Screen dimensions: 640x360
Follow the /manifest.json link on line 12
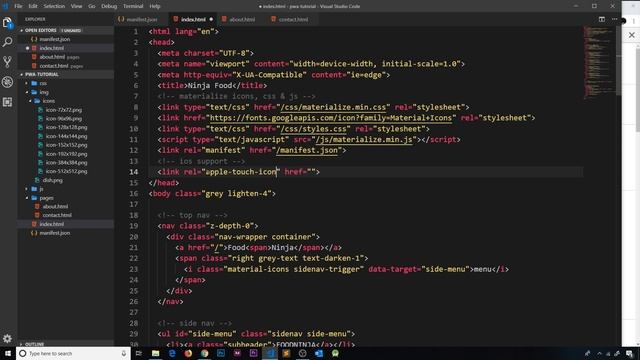307,150
